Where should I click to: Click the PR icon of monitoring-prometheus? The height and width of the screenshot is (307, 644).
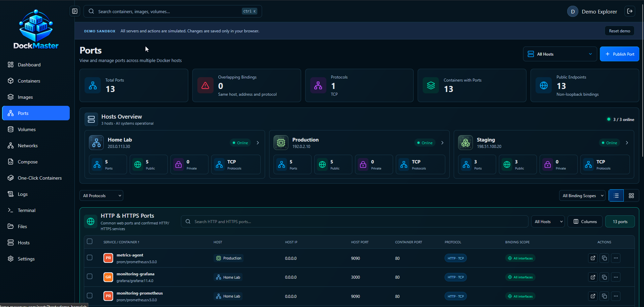pyautogui.click(x=108, y=296)
